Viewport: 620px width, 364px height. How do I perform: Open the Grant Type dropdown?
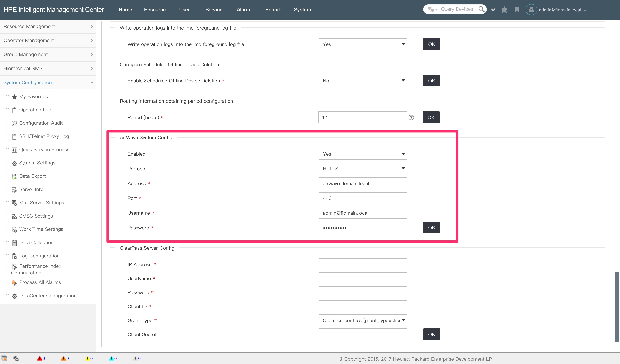363,320
